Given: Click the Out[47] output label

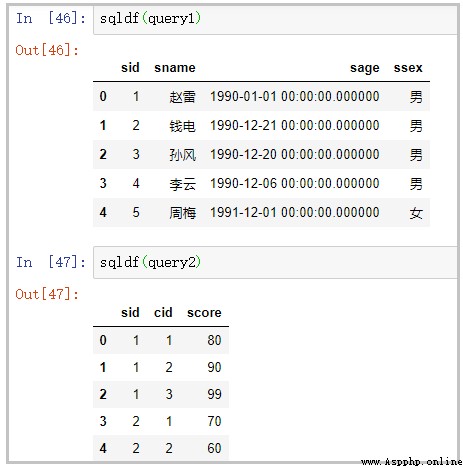Looking at the screenshot, I should click(47, 294).
